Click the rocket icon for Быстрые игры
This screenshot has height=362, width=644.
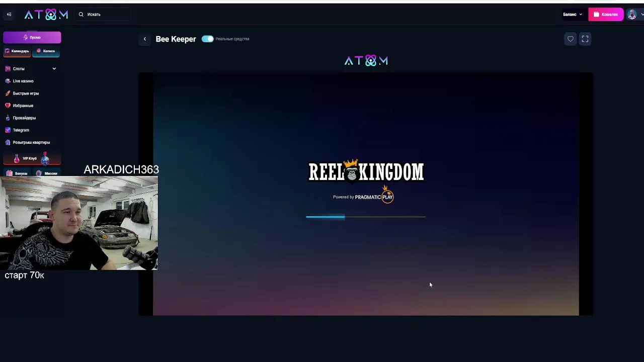[8, 94]
